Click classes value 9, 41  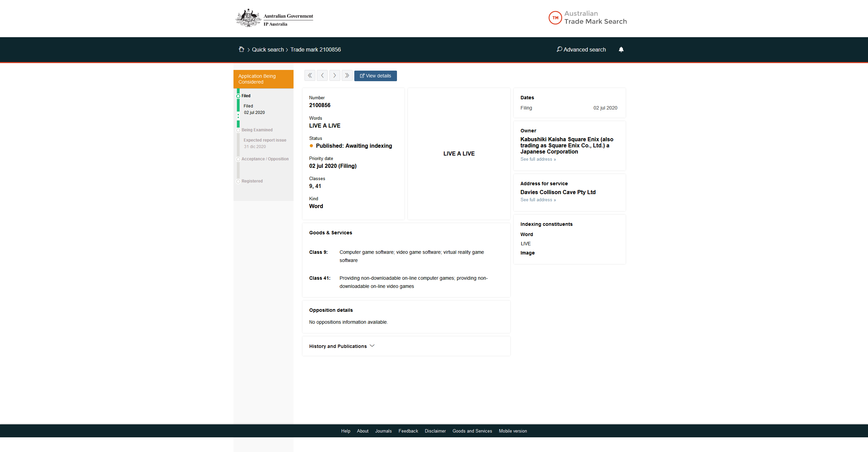tap(315, 186)
